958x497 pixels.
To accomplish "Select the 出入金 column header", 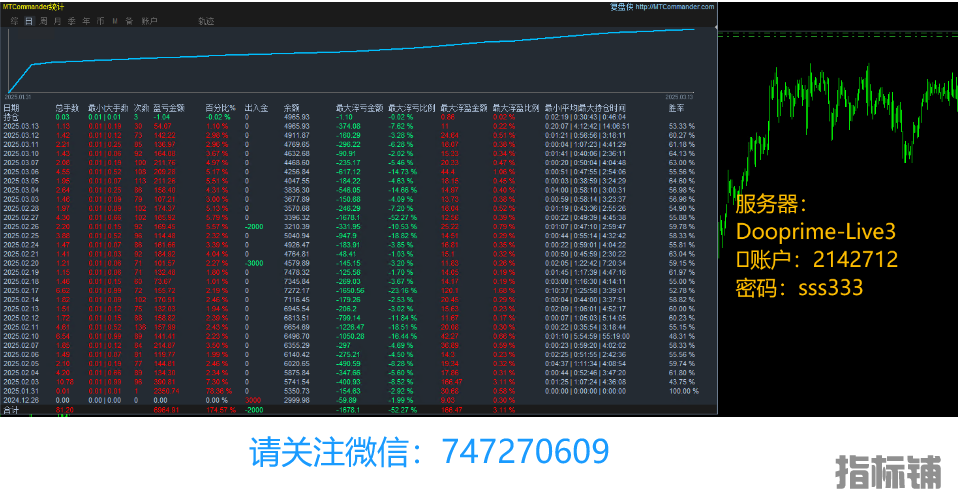I will pyautogui.click(x=257, y=108).
